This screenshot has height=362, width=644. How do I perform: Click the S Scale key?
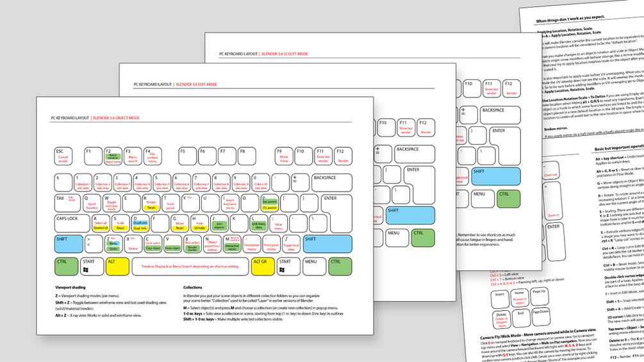click(120, 223)
